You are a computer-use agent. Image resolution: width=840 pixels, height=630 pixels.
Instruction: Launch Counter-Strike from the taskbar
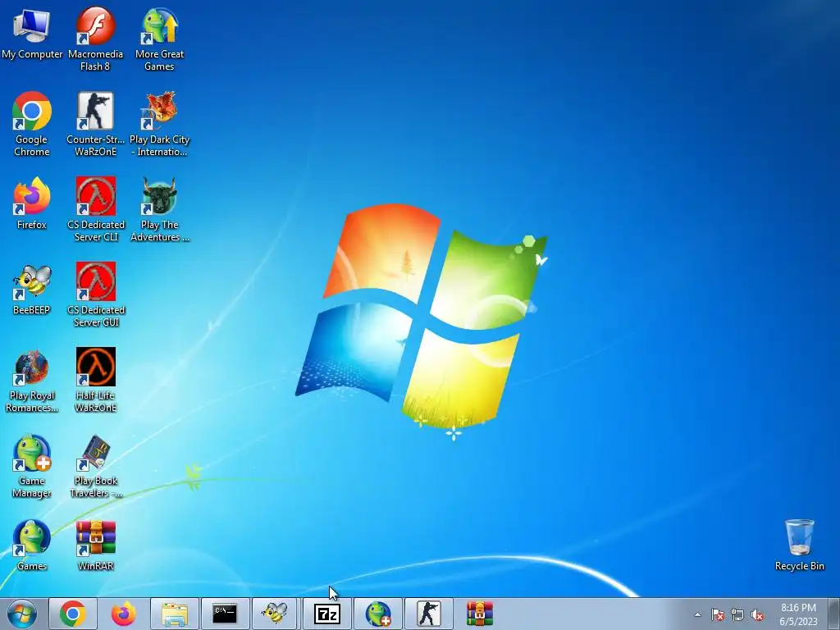pyautogui.click(x=428, y=614)
